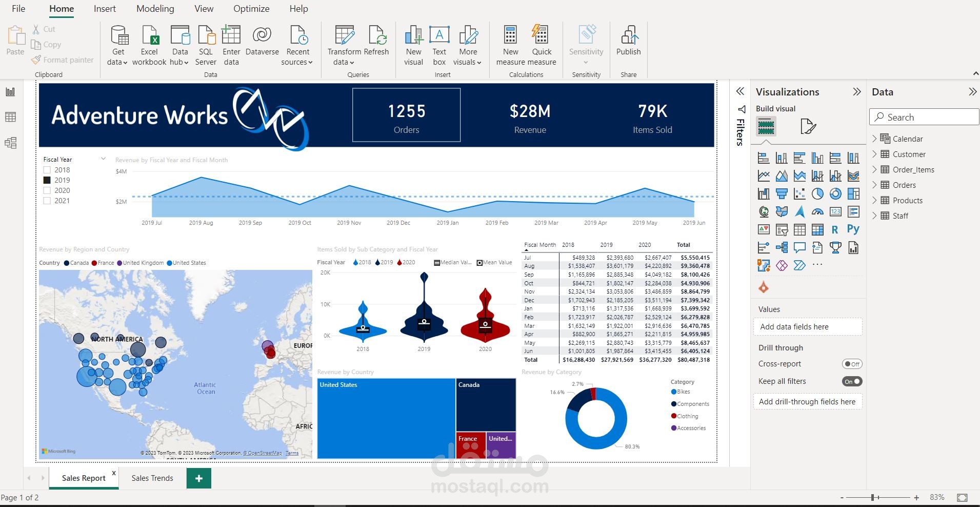Select the line chart visual
Viewport: 980px width, 507px height.
click(x=764, y=176)
